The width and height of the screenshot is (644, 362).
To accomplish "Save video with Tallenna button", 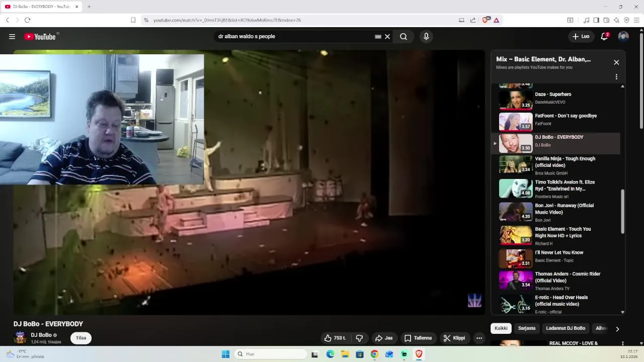I will pos(418,338).
